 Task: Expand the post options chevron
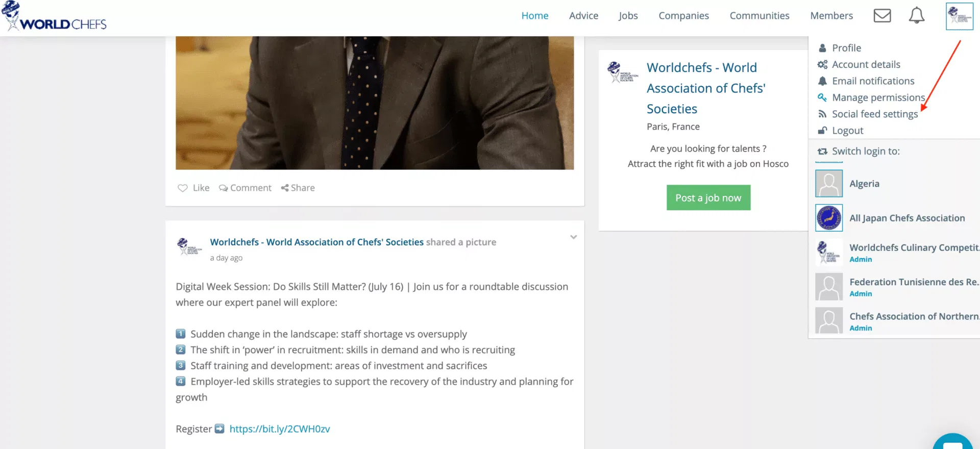[573, 237]
